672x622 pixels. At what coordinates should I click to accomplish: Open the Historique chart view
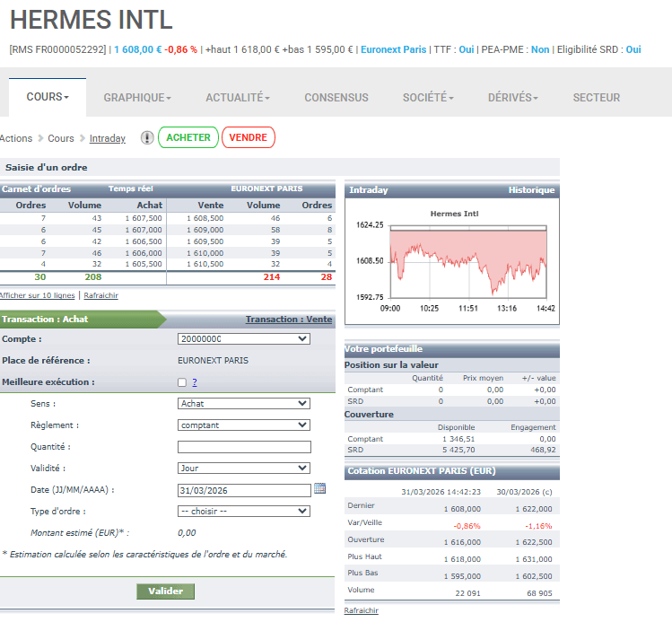(531, 190)
